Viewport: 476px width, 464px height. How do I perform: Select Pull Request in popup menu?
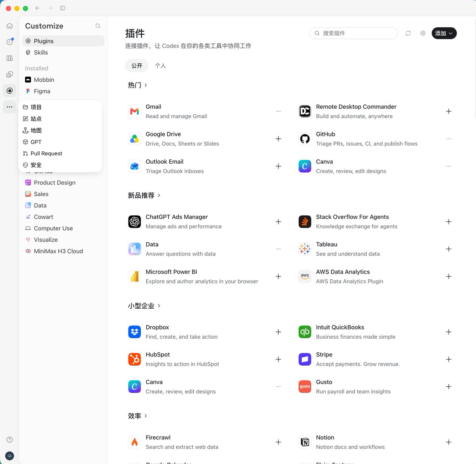60,153
